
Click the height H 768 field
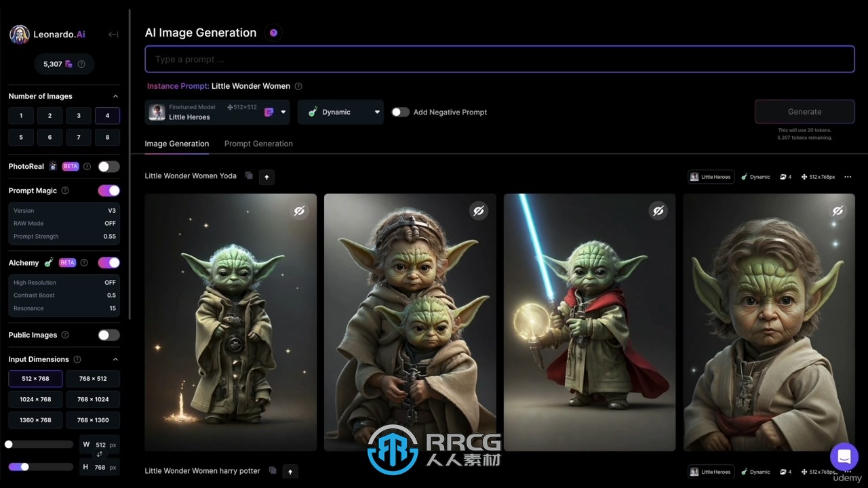(x=100, y=467)
